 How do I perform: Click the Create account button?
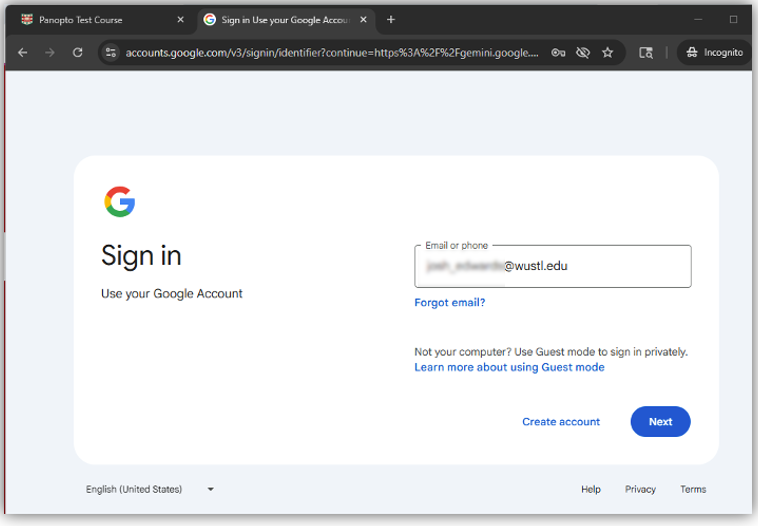(561, 422)
